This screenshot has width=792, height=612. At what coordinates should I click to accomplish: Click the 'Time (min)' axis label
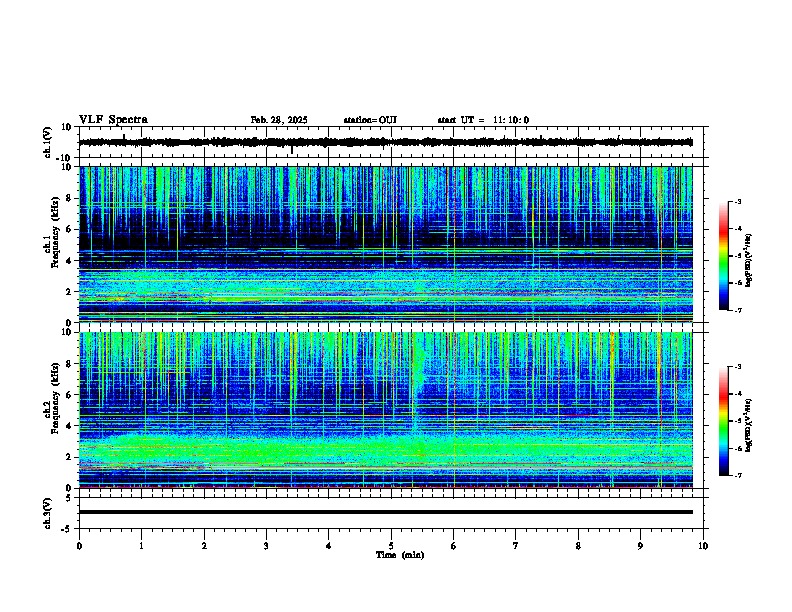point(400,555)
